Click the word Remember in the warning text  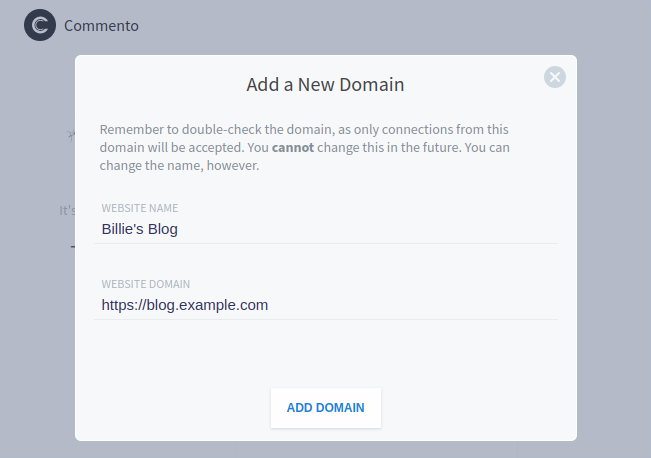point(132,130)
